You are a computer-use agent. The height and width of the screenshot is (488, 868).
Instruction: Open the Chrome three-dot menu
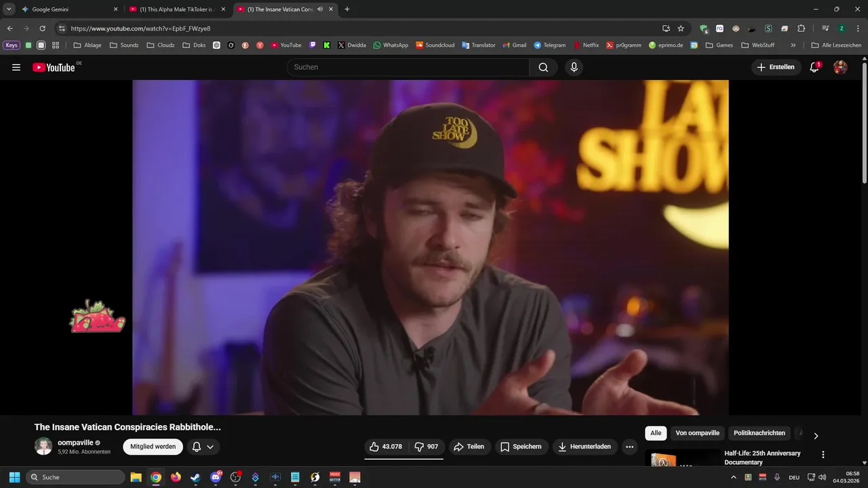pos(858,28)
